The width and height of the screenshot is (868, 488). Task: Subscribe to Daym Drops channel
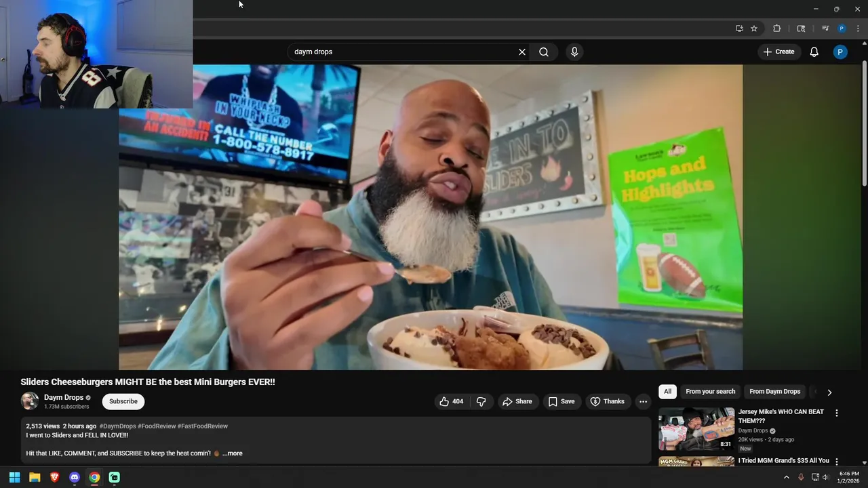(x=123, y=401)
